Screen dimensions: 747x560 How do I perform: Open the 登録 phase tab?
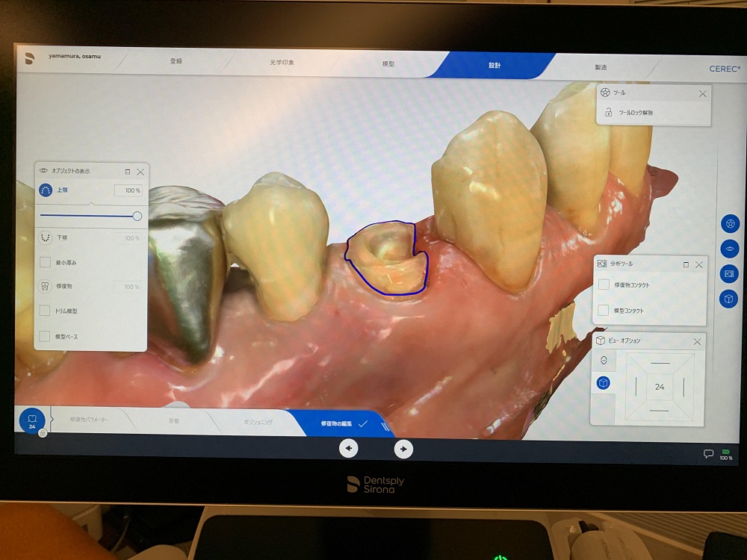176,61
